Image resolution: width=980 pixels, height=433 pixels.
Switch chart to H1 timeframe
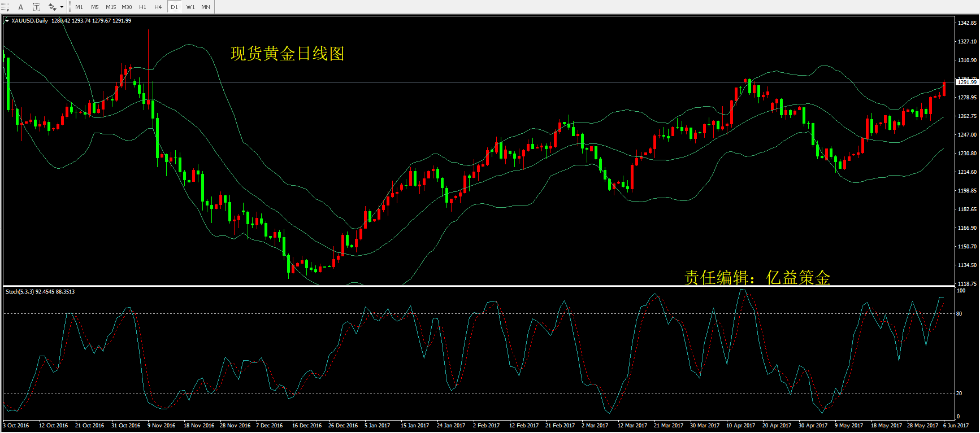(142, 7)
